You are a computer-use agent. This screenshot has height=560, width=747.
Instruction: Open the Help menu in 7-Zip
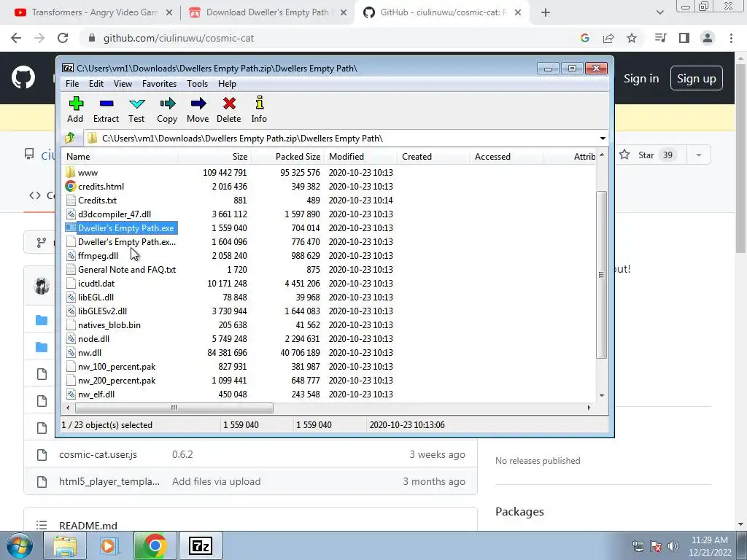228,84
